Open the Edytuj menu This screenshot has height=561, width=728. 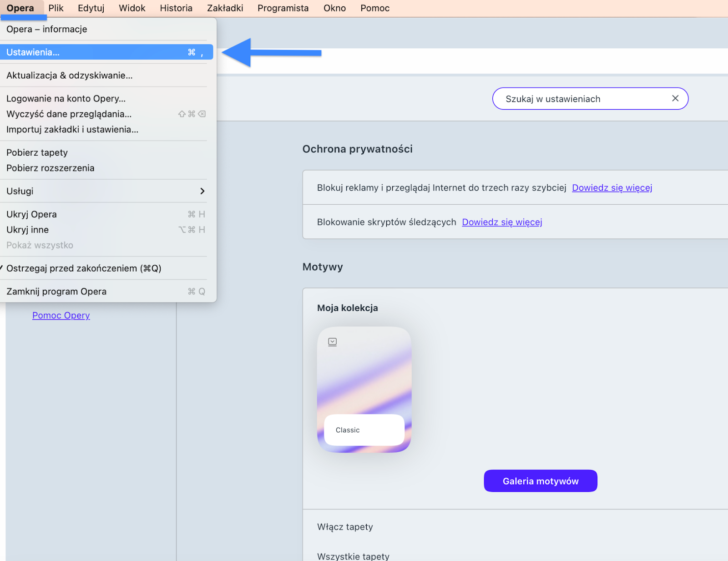coord(91,8)
